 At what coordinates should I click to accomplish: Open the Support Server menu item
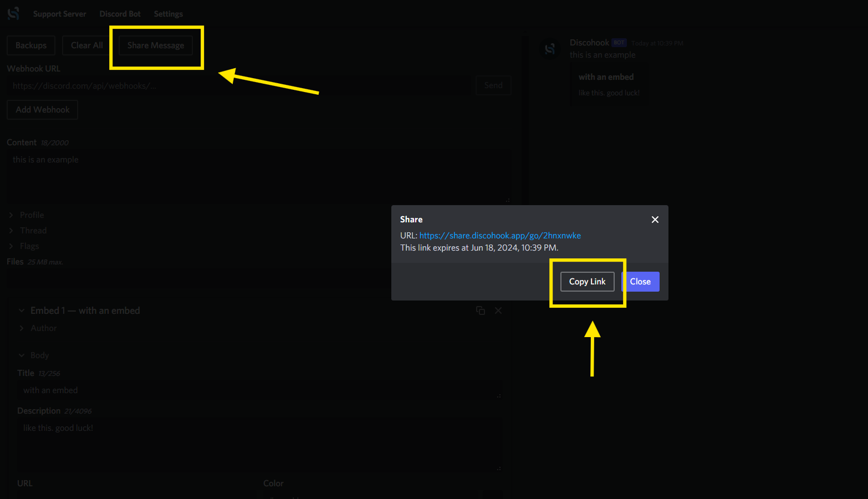point(59,14)
